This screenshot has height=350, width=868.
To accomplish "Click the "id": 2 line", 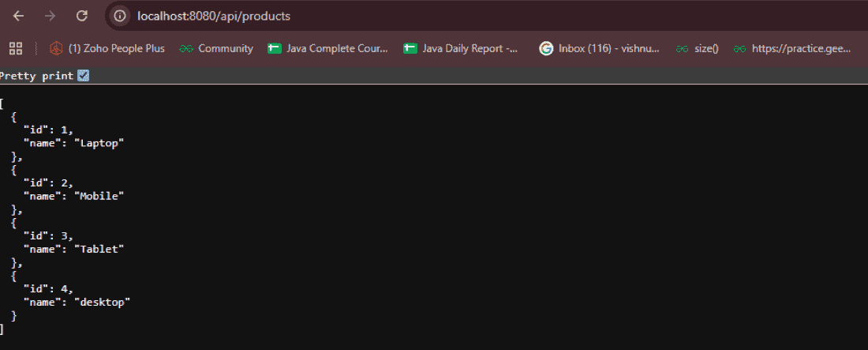I will tap(48, 183).
